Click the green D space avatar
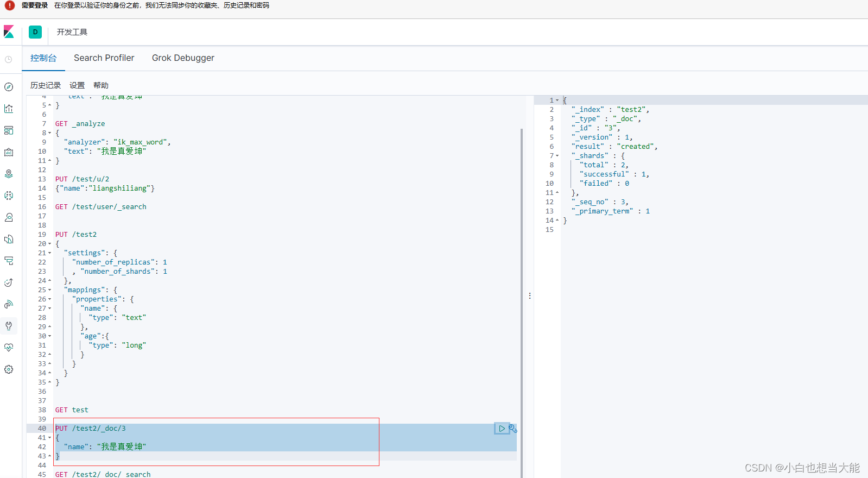The image size is (868, 478). pos(35,32)
